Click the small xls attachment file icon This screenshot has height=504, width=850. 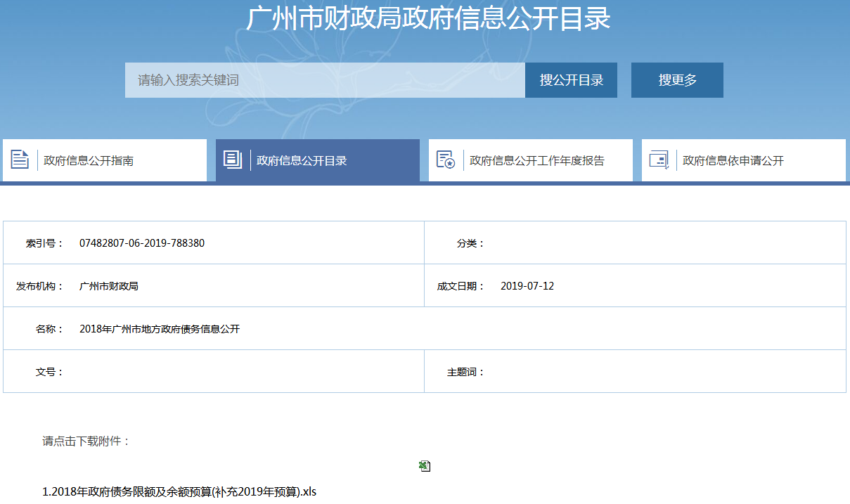[x=425, y=466]
